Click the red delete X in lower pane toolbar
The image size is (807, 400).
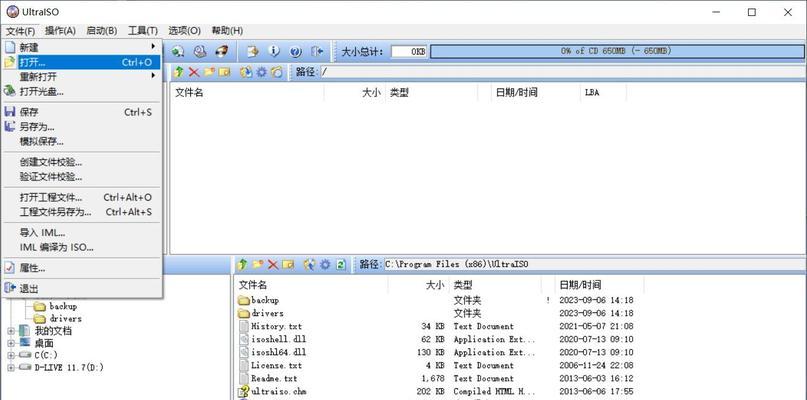272,265
